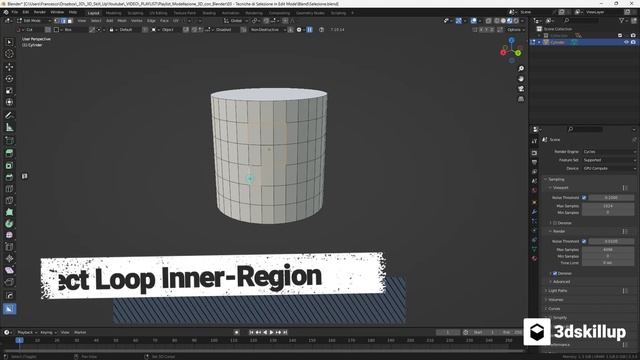Open the Select menu in viewport header
Image resolution: width=640 pixels, height=360 pixels.
(96, 20)
